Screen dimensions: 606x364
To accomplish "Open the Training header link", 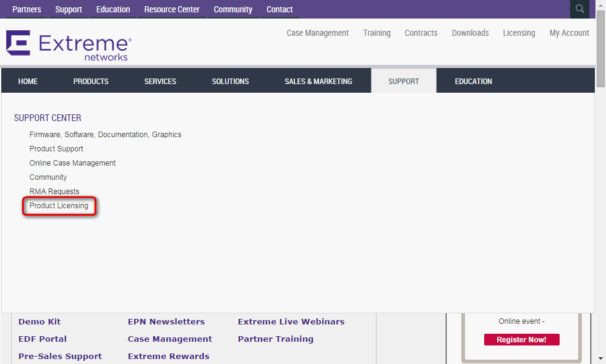I will (377, 33).
